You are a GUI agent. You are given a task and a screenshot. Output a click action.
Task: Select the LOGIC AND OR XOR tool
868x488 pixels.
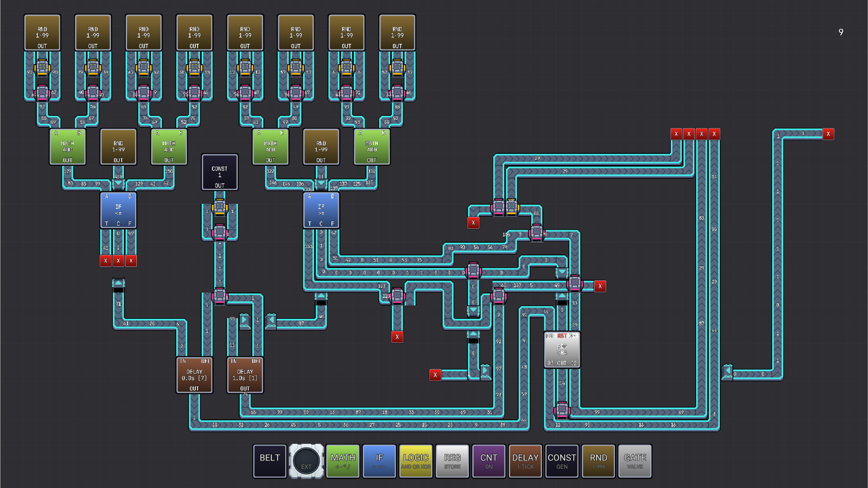coord(415,461)
